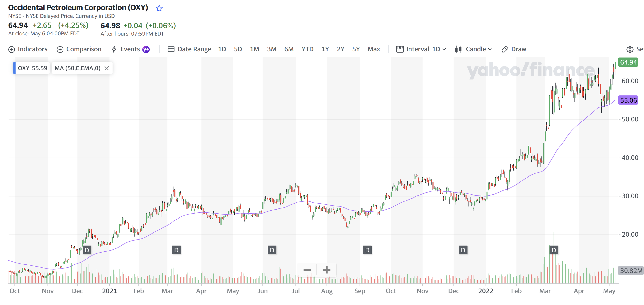Select the 1Y date range
The image size is (644, 305).
point(325,49)
